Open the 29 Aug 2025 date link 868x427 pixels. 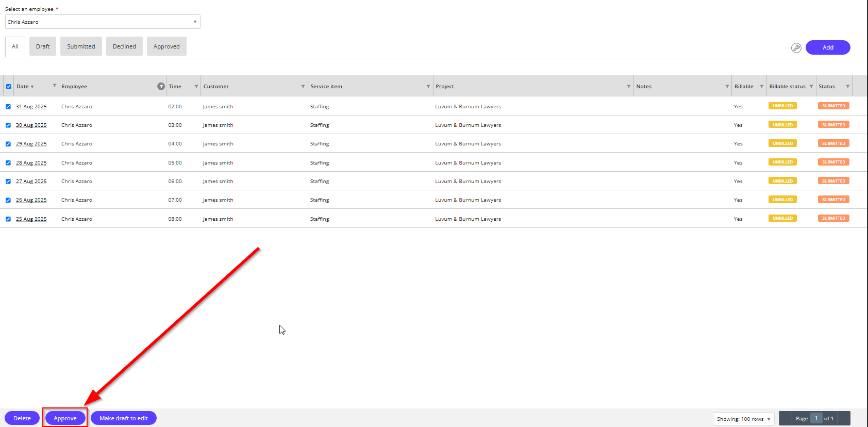pyautogui.click(x=31, y=144)
